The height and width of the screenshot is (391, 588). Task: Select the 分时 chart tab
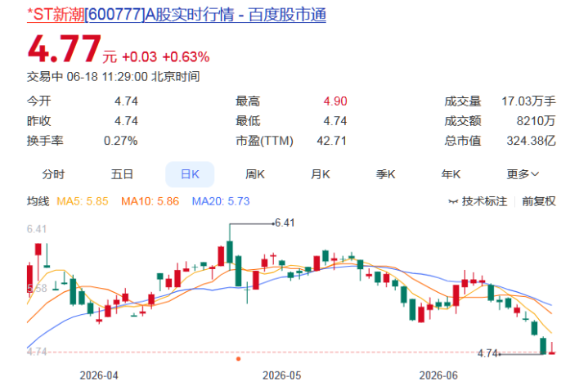pyautogui.click(x=53, y=174)
